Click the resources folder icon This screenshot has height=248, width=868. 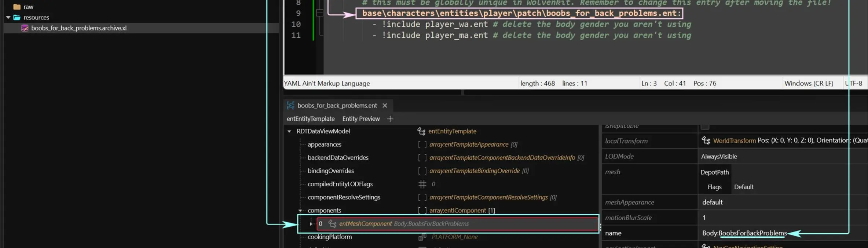tap(17, 17)
